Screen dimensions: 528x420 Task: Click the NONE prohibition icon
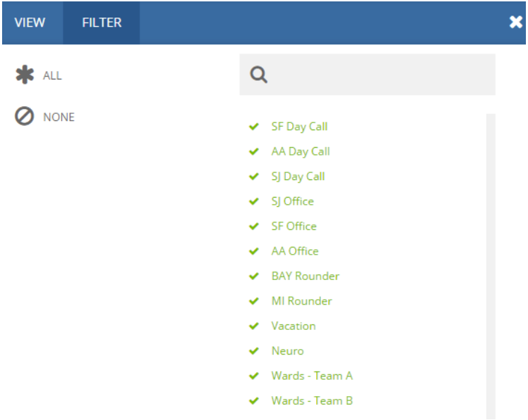coord(24,117)
